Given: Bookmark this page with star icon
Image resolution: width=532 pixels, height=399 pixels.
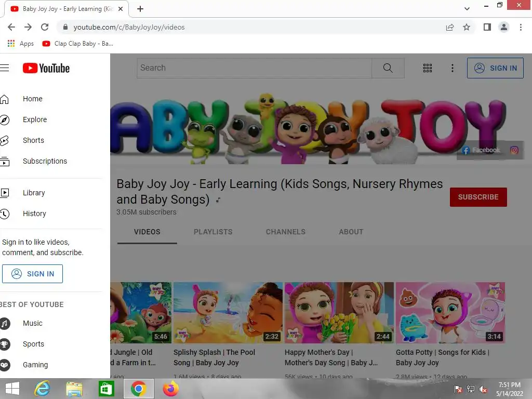Looking at the screenshot, I should tap(467, 27).
